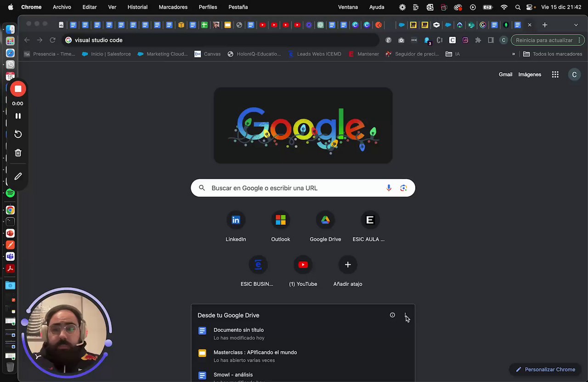
Task: Open Control Center in the menu bar
Action: (x=530, y=7)
